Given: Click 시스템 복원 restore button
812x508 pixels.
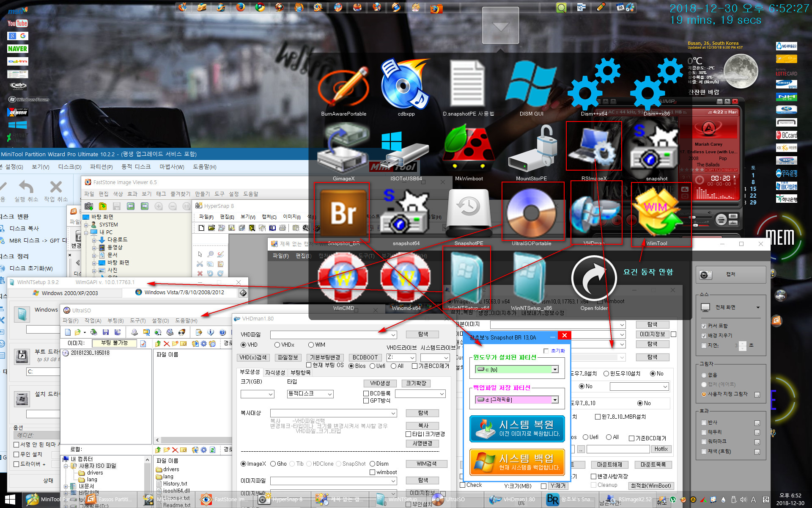Looking at the screenshot, I should [x=517, y=429].
